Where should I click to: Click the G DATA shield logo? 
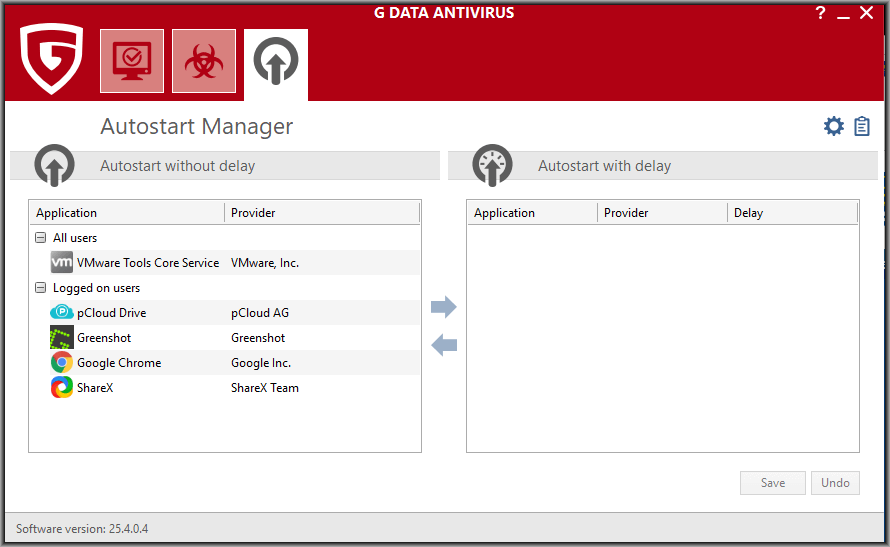pyautogui.click(x=52, y=58)
